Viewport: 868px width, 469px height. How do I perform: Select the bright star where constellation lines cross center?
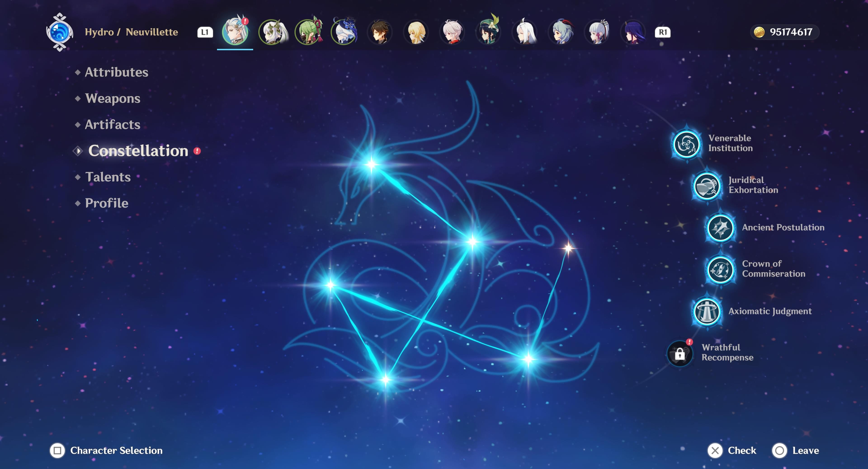coord(472,242)
